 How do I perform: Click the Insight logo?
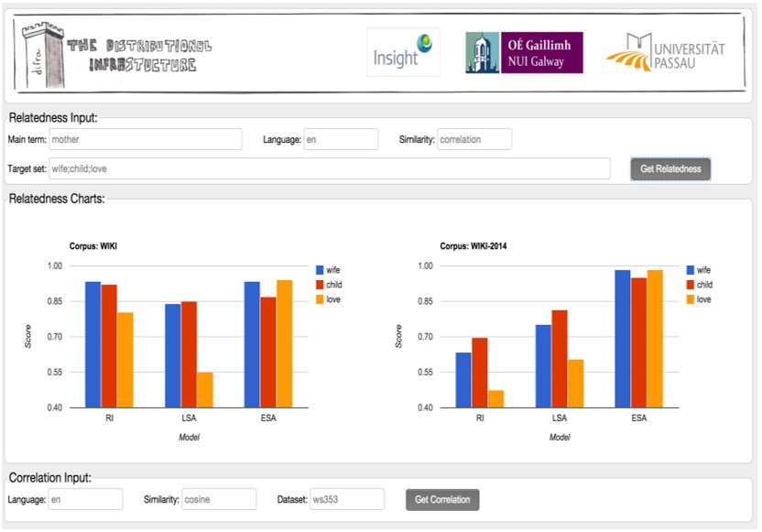coord(403,52)
